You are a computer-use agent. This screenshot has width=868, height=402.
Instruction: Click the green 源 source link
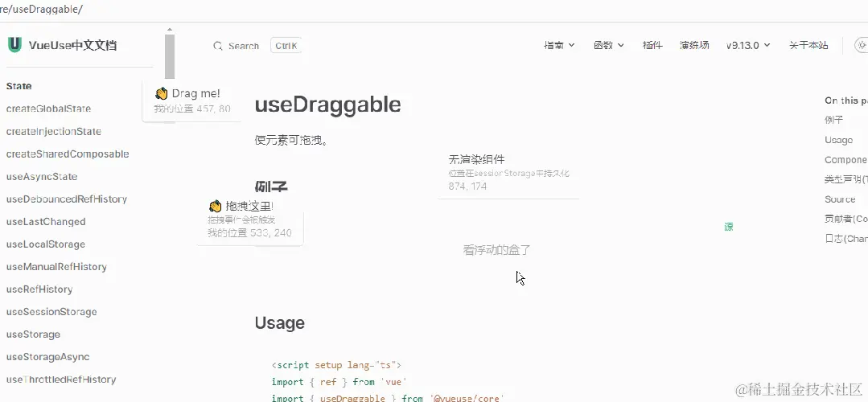[729, 227]
